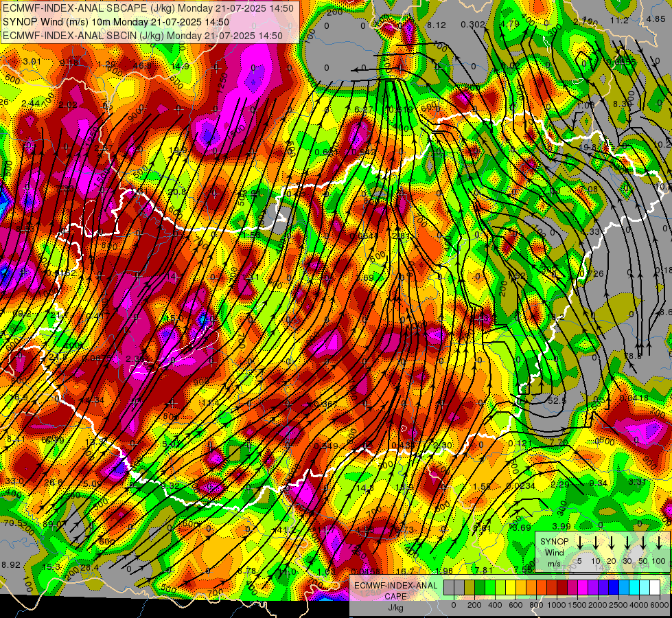672x618 pixels.
Task: Click the station value 46.8
Action: [x=142, y=66]
